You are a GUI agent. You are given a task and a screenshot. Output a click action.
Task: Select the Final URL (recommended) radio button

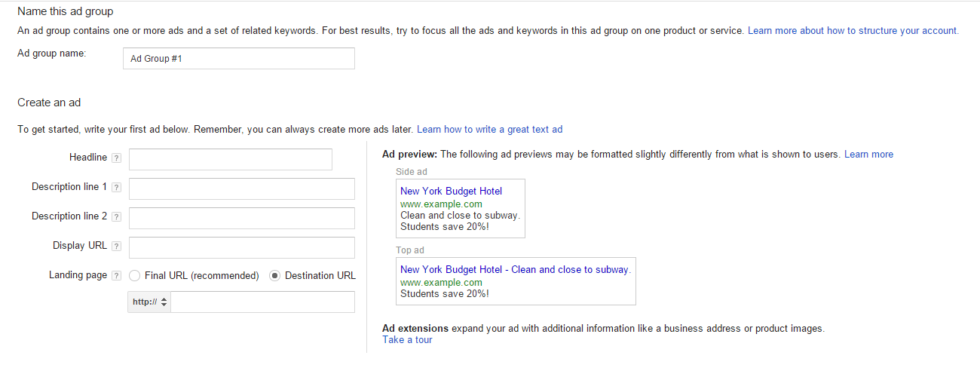point(134,276)
